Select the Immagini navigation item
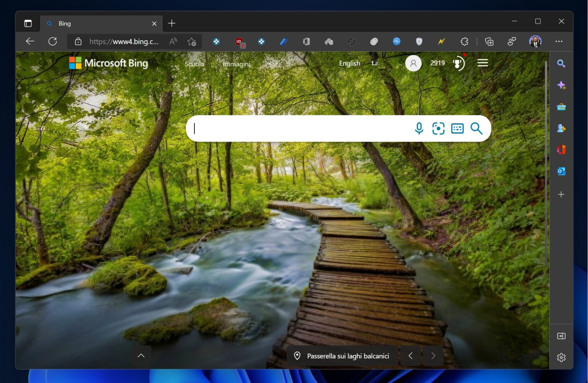 (x=236, y=64)
